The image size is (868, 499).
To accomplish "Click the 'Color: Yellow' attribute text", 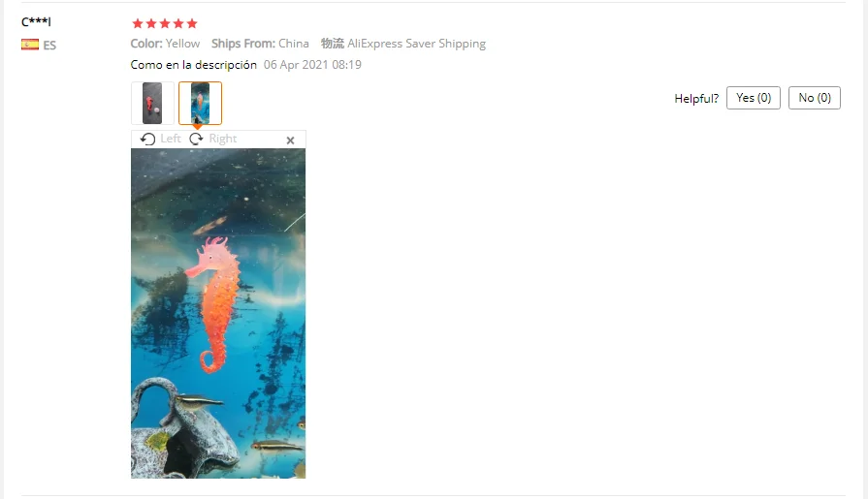I will click(x=165, y=44).
